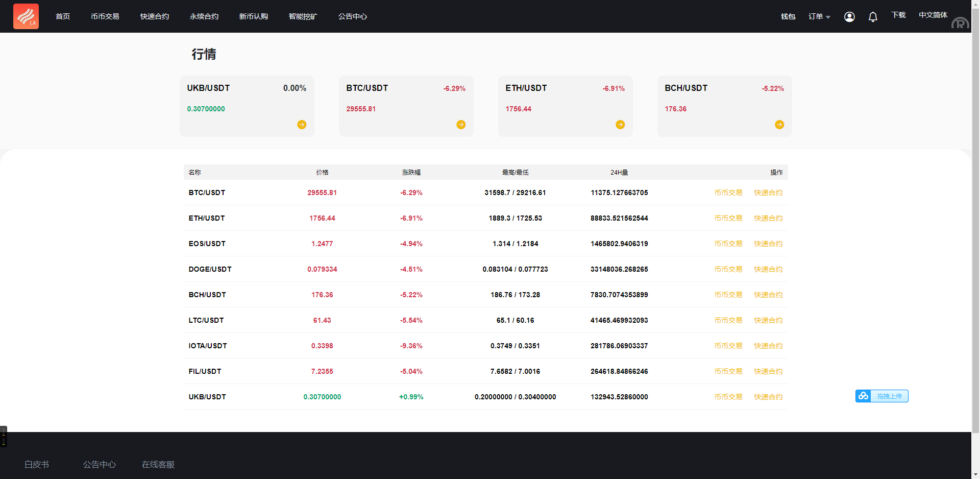Open the 中文简体 language selector
The image size is (980, 479).
coord(933,15)
